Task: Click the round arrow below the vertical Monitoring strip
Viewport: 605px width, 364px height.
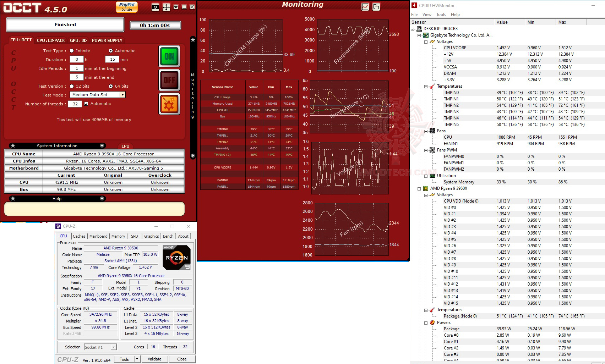Action: pos(193,155)
